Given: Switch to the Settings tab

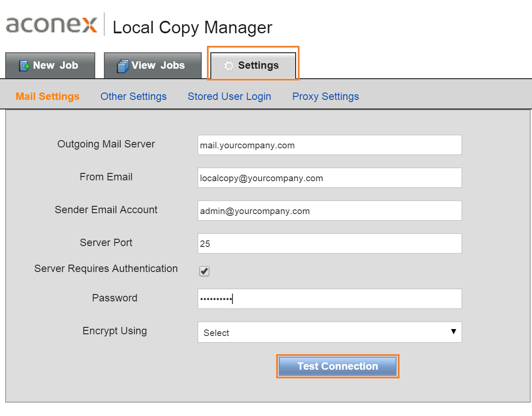Looking at the screenshot, I should [x=253, y=66].
